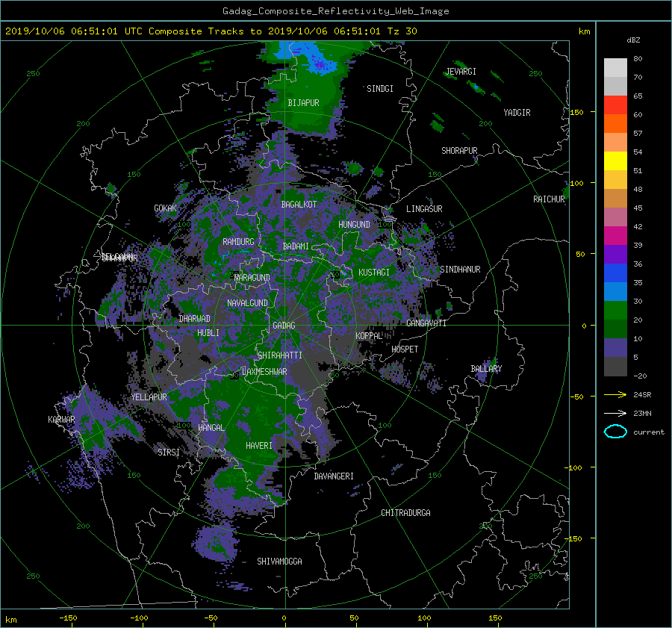Screen dimensions: 672x628
Task: Click the 0 km bottom axis tick
Action: [x=284, y=618]
